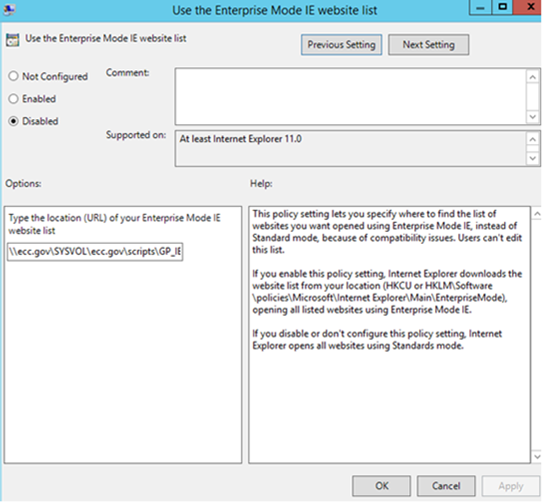Click help paragraph starting 'This policy setting lets'
Screen dimensions: 544x504
[387, 232]
